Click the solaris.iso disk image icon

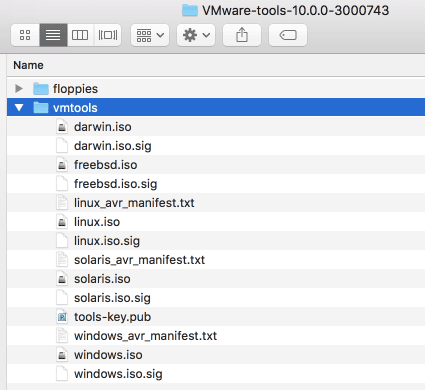point(62,279)
